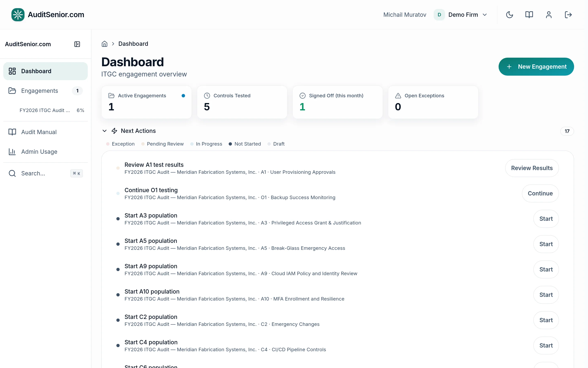Click the Engagements folder icon in sidebar
Image resolution: width=588 pixels, height=368 pixels.
12,91
